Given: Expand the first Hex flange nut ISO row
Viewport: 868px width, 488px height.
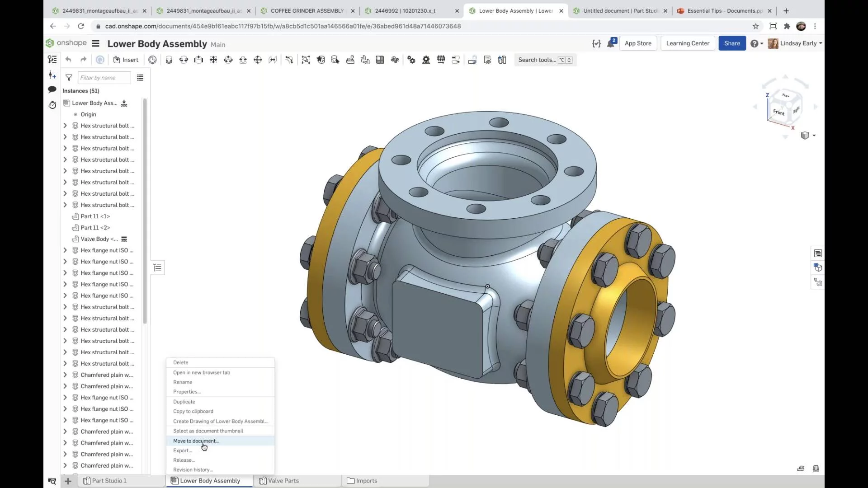Looking at the screenshot, I should pyautogui.click(x=65, y=250).
